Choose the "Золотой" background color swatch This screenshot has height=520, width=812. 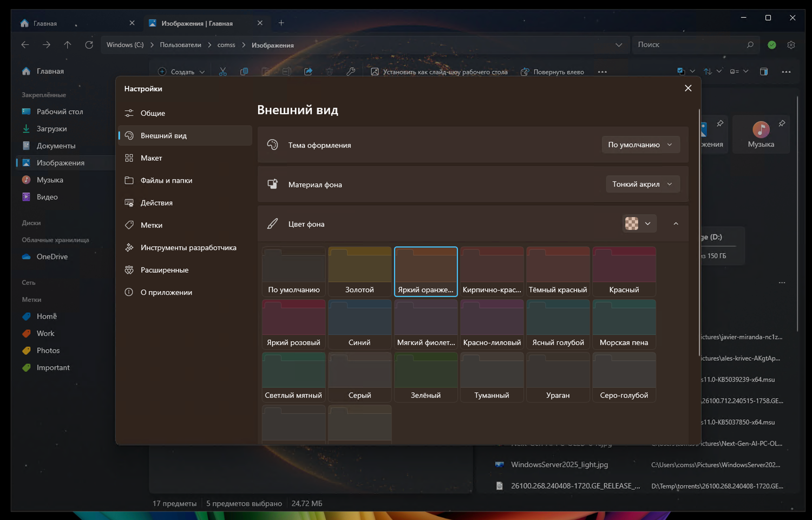[x=360, y=271]
